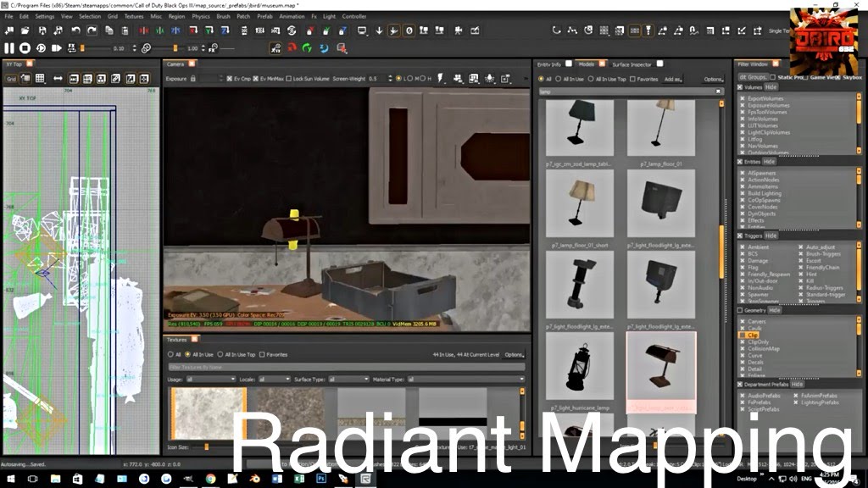Pause the FX playback
This screenshot has height=488, width=868.
[9, 48]
